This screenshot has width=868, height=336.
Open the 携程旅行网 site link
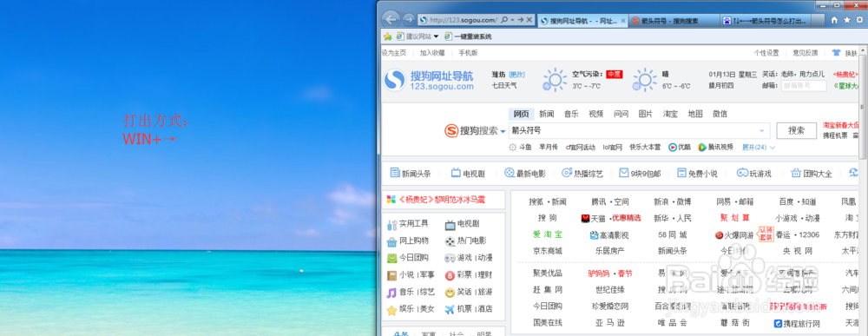coord(797,323)
